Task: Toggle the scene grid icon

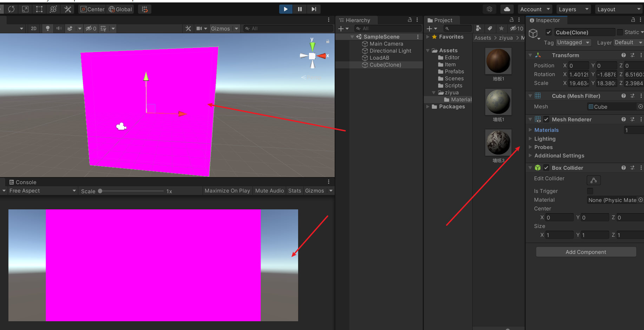Action: pos(103,28)
